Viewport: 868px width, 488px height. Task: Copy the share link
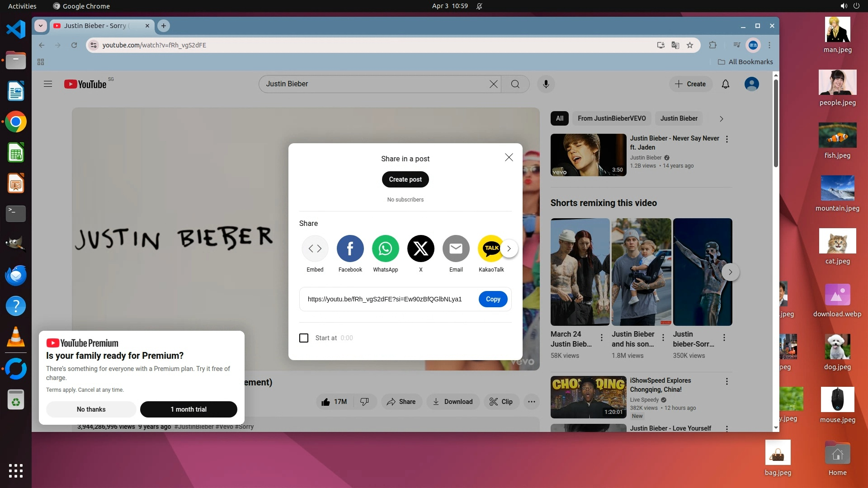493,299
